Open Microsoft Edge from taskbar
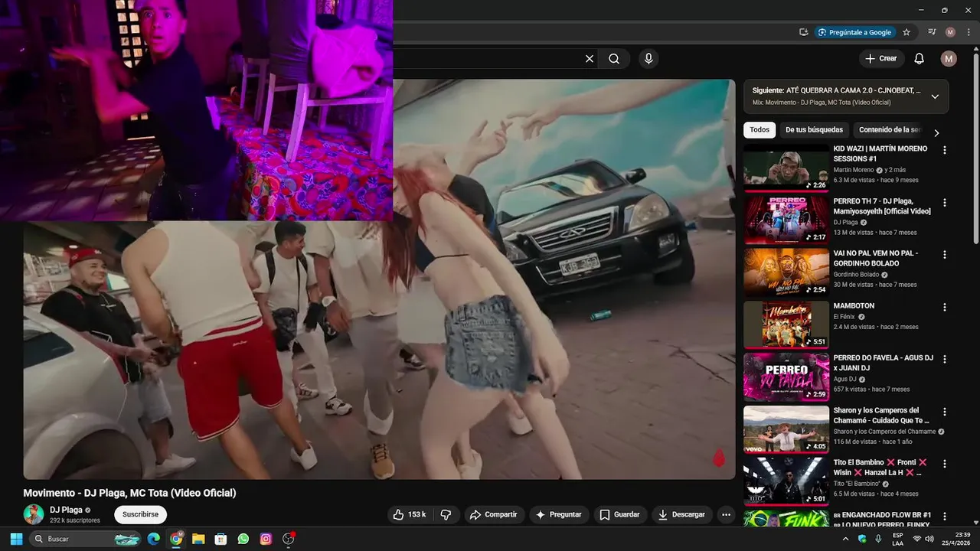The image size is (980, 551). (153, 539)
